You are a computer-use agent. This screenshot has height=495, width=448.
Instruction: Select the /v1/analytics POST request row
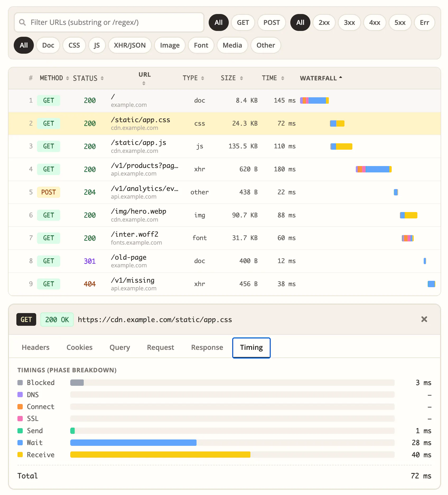tap(225, 192)
